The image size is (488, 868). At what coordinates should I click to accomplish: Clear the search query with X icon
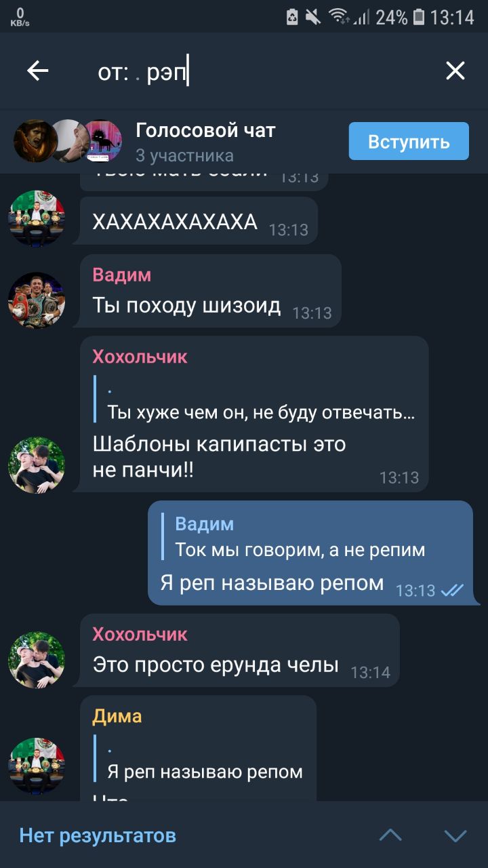coord(455,71)
